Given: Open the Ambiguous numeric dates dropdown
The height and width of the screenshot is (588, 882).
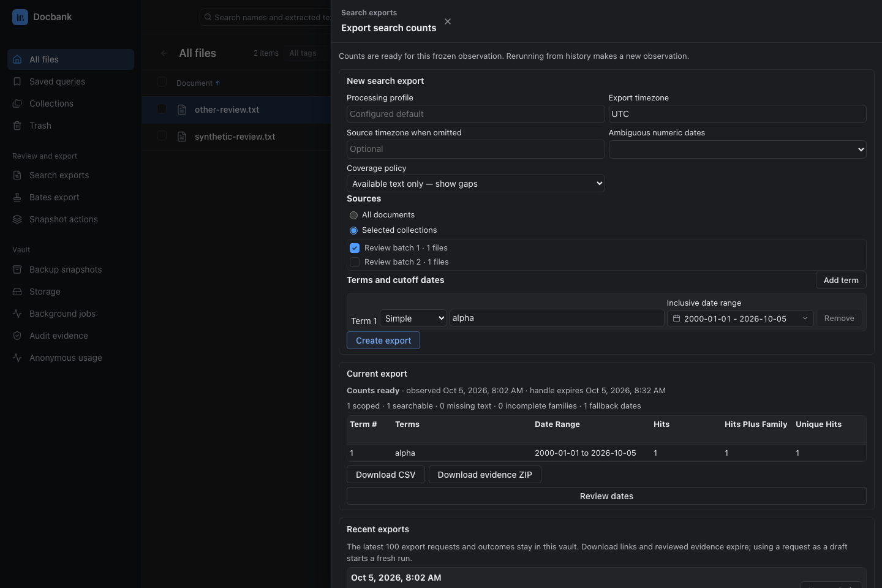Looking at the screenshot, I should [x=737, y=149].
